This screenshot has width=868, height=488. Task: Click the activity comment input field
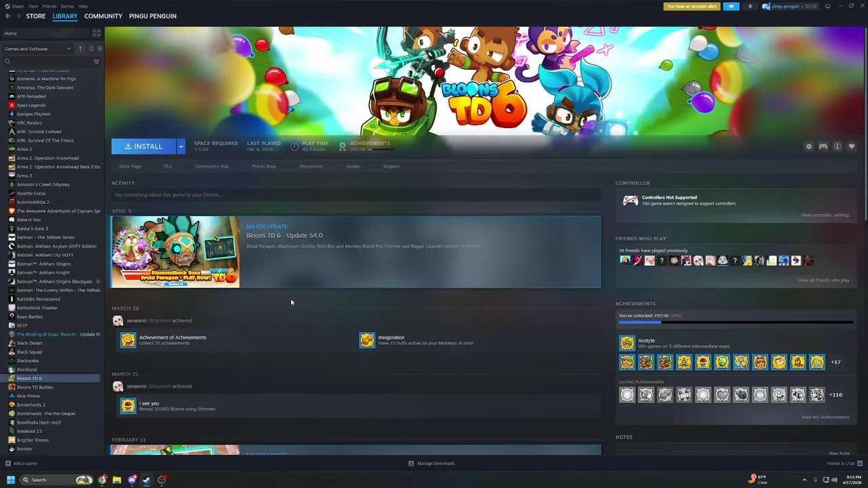(x=356, y=195)
